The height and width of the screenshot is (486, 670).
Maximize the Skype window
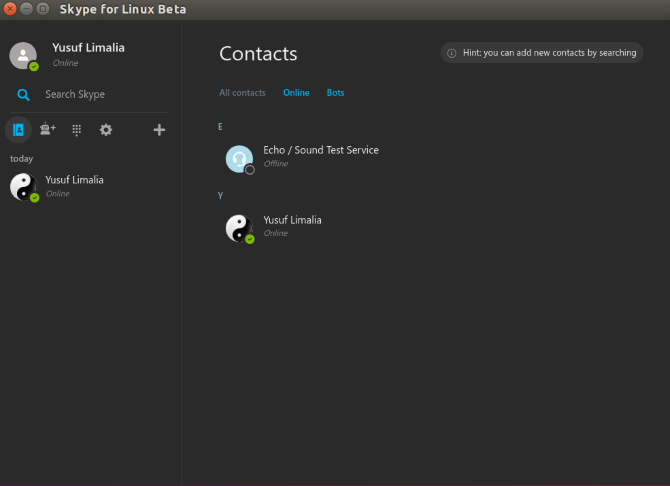pos(43,9)
